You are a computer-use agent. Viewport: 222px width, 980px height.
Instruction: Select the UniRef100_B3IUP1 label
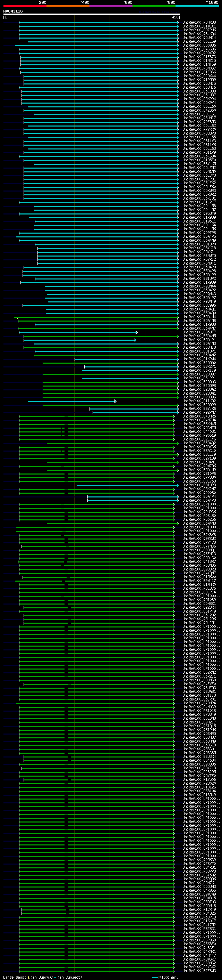click(199, 351)
